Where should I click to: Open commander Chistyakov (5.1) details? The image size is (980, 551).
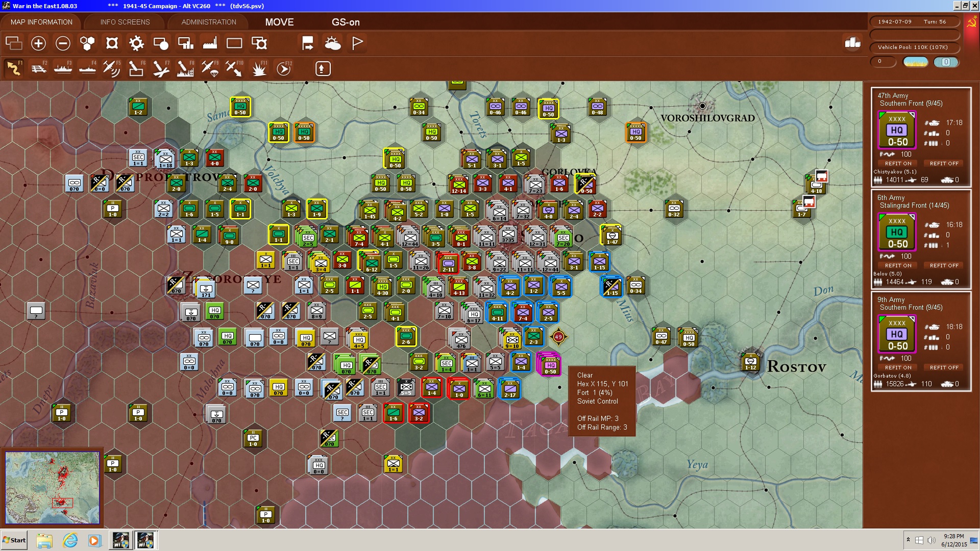[x=895, y=171]
